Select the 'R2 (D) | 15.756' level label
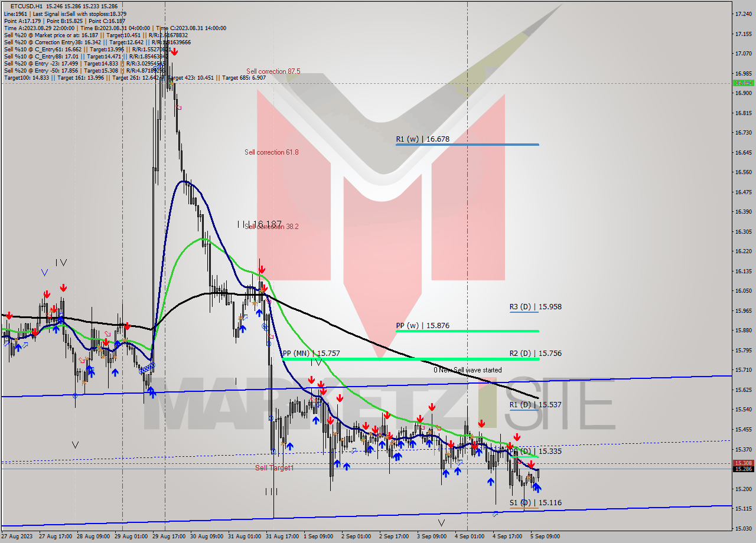Image resolution: width=756 pixels, height=543 pixels. pos(536,354)
